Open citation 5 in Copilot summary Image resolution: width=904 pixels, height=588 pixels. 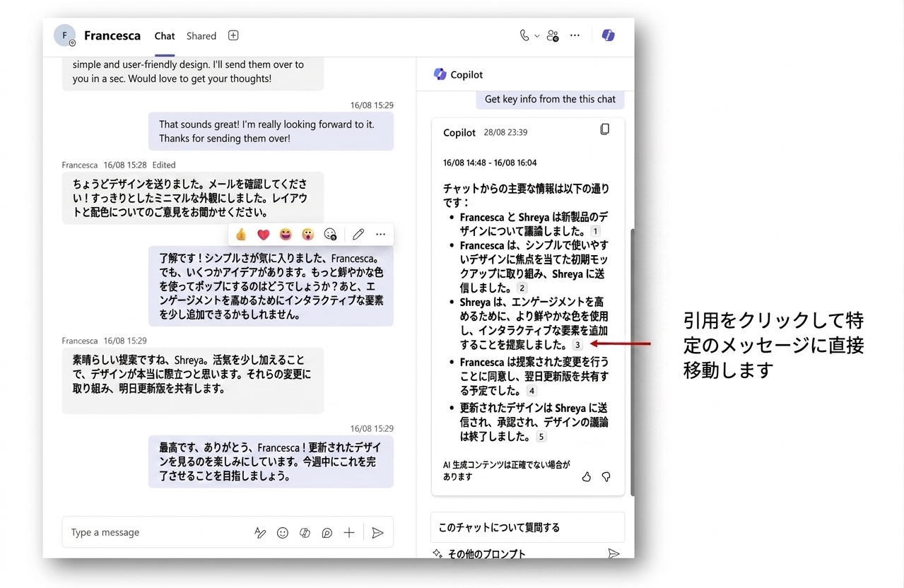pyautogui.click(x=541, y=437)
